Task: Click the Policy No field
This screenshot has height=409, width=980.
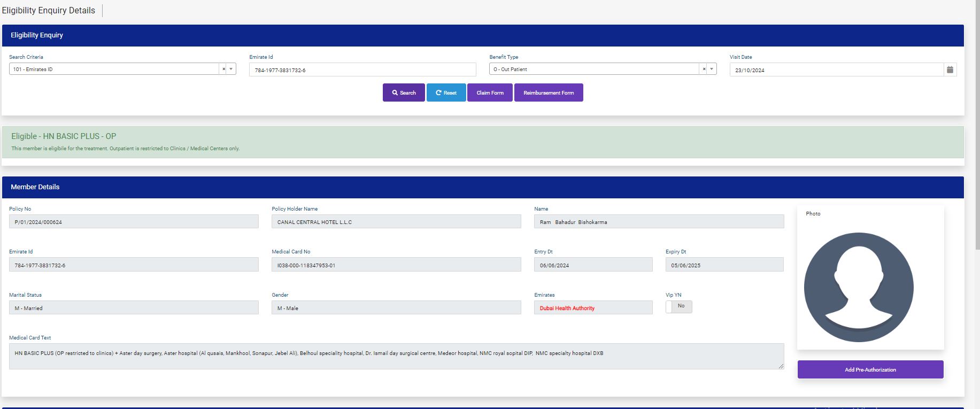Action: point(134,222)
